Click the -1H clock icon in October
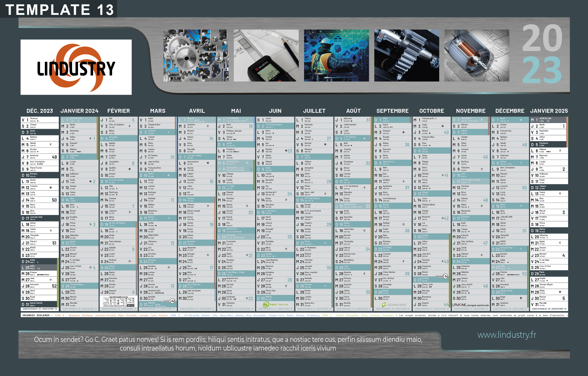 click(445, 276)
